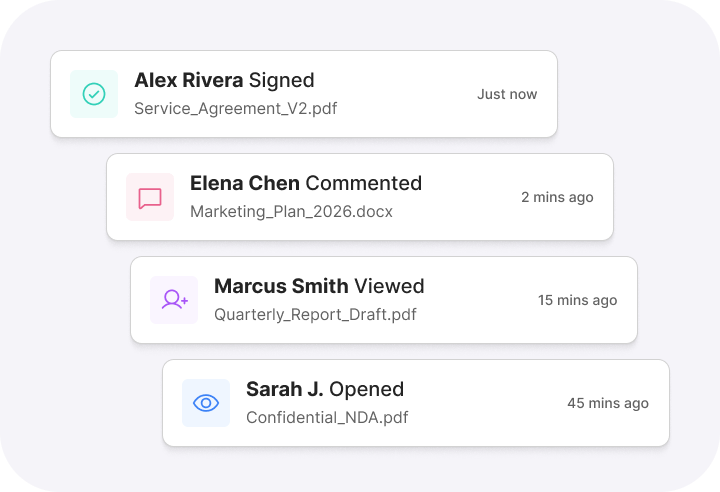The height and width of the screenshot is (492, 720).
Task: Select the Alex Rivera name
Action: (189, 80)
